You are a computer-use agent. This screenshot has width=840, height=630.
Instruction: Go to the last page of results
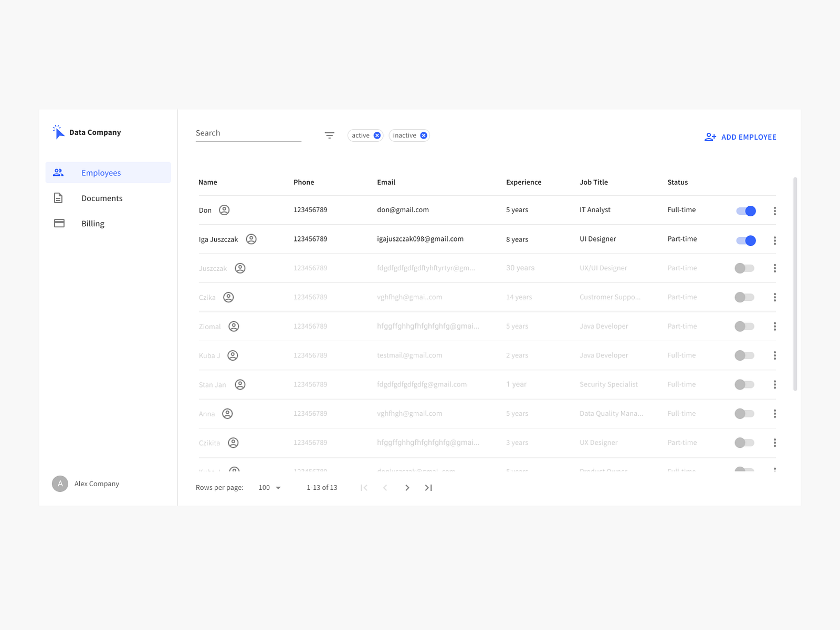coord(428,487)
